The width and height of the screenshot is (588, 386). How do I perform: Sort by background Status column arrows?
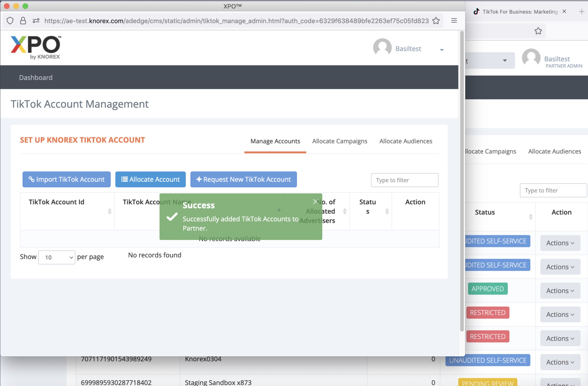531,217
